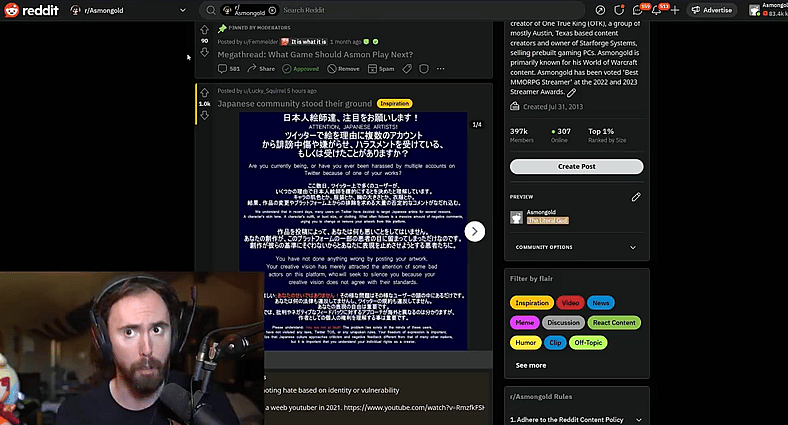Click the Create Post button

click(576, 166)
